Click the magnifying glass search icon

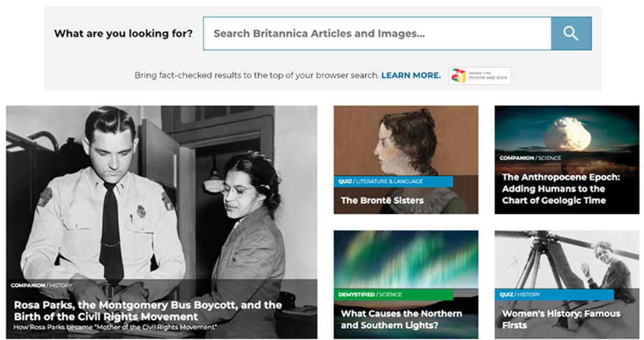pos(571,33)
